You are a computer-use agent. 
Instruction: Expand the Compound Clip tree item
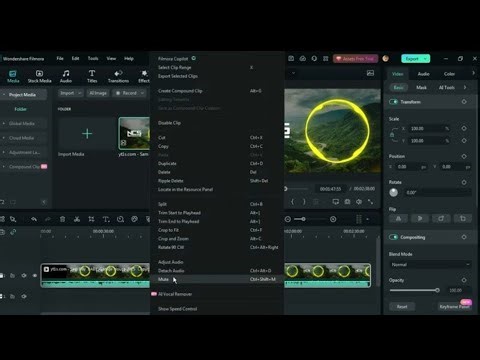coord(4,167)
